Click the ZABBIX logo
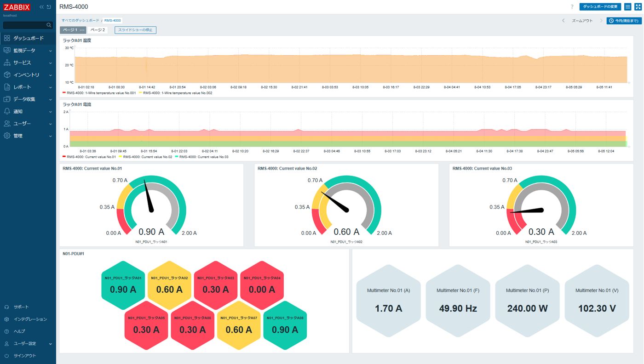The width and height of the screenshot is (644, 364). click(17, 7)
